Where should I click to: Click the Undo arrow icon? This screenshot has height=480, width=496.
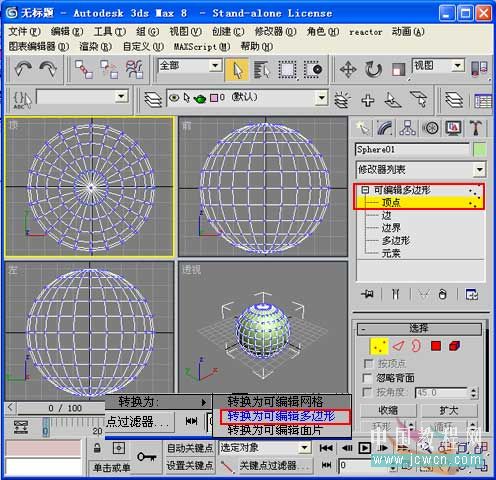[23, 69]
